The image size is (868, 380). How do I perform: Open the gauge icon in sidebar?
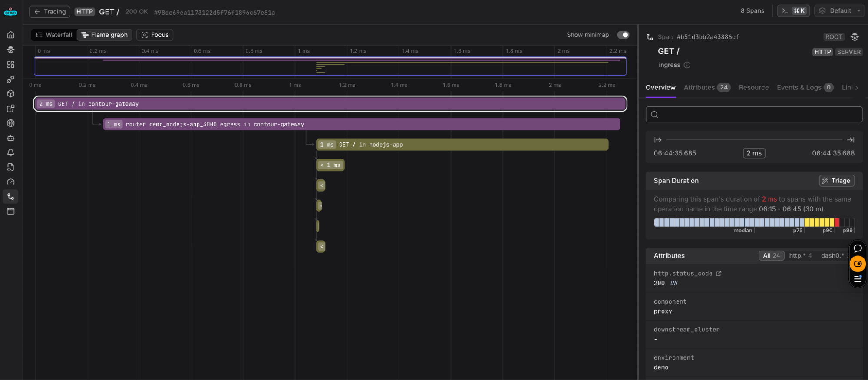click(x=11, y=182)
